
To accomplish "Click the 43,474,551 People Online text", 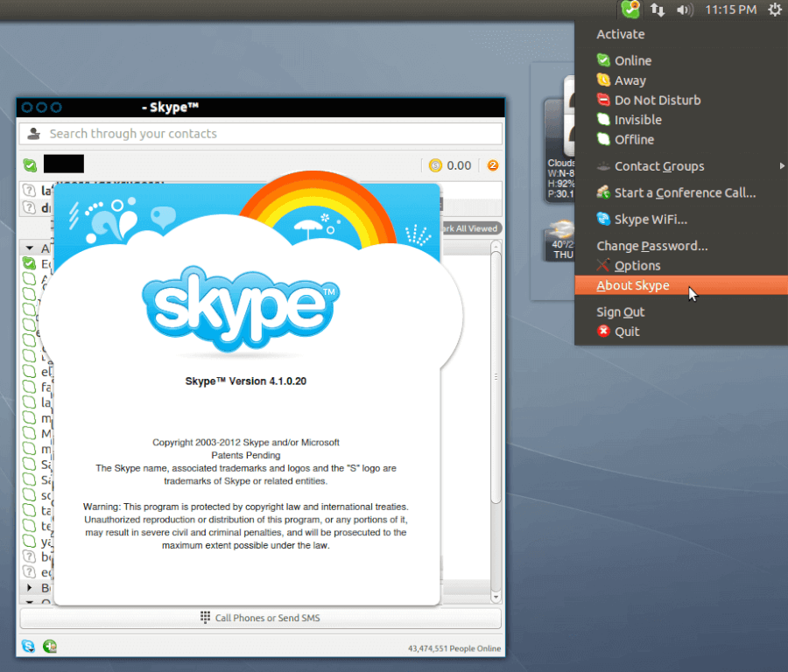I will (x=454, y=648).
